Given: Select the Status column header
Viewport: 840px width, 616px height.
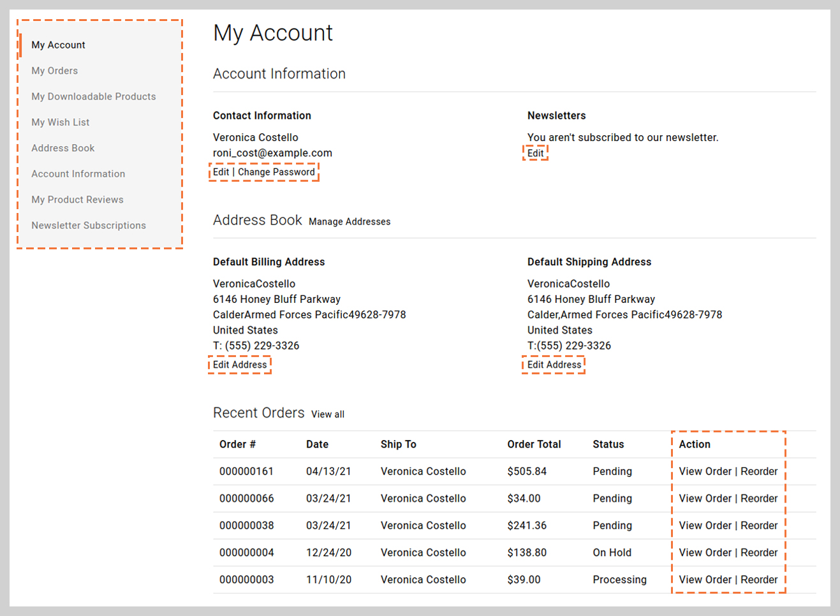Looking at the screenshot, I should 608,444.
